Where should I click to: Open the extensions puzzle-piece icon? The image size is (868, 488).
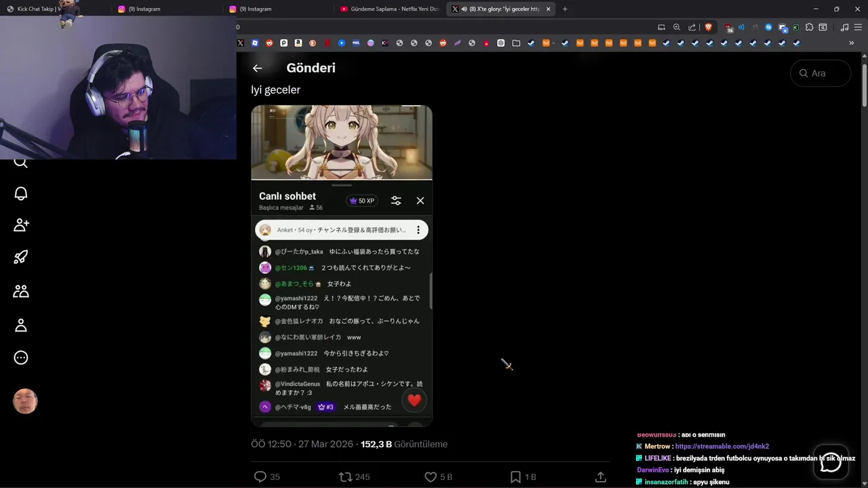click(x=809, y=27)
